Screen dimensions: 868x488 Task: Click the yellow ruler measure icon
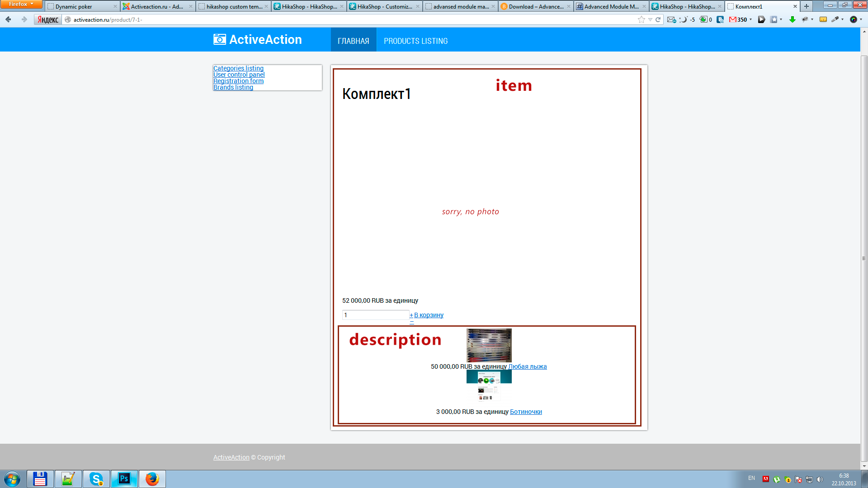[823, 19]
